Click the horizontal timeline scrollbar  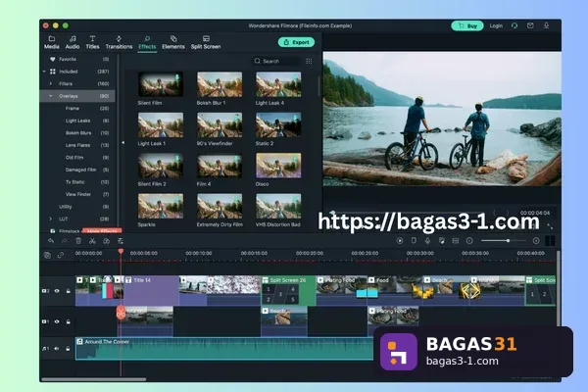[93, 379]
